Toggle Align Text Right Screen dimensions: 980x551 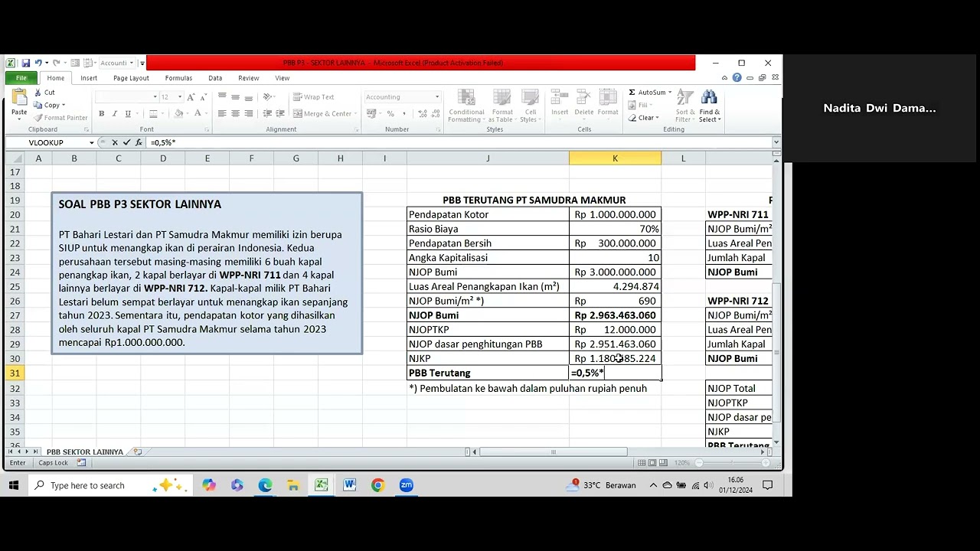[250, 113]
